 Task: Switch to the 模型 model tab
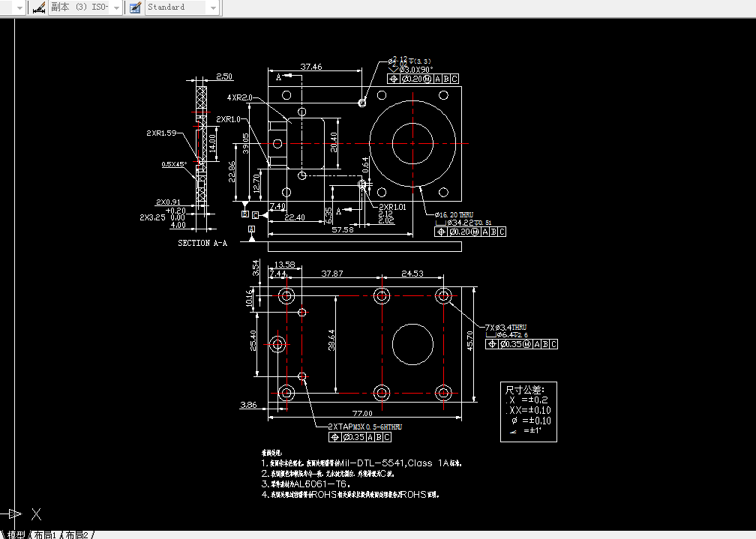click(x=16, y=535)
